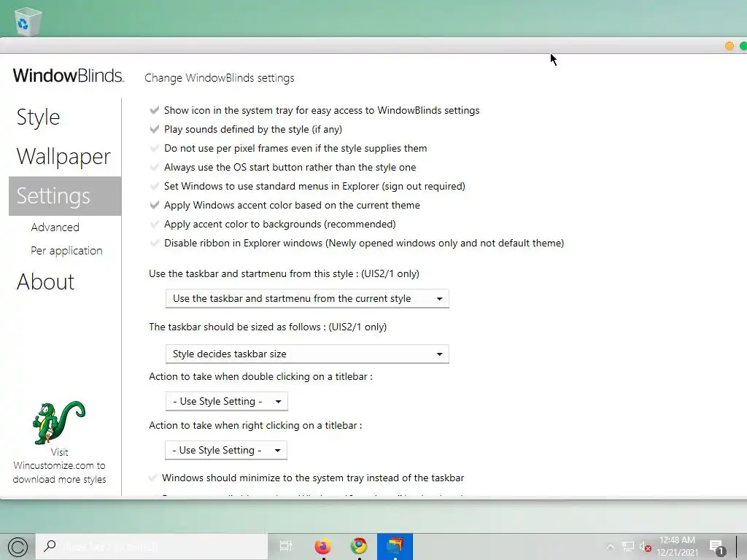Click the taskbar search magnifier icon
This screenshot has height=560, width=747.
50,546
